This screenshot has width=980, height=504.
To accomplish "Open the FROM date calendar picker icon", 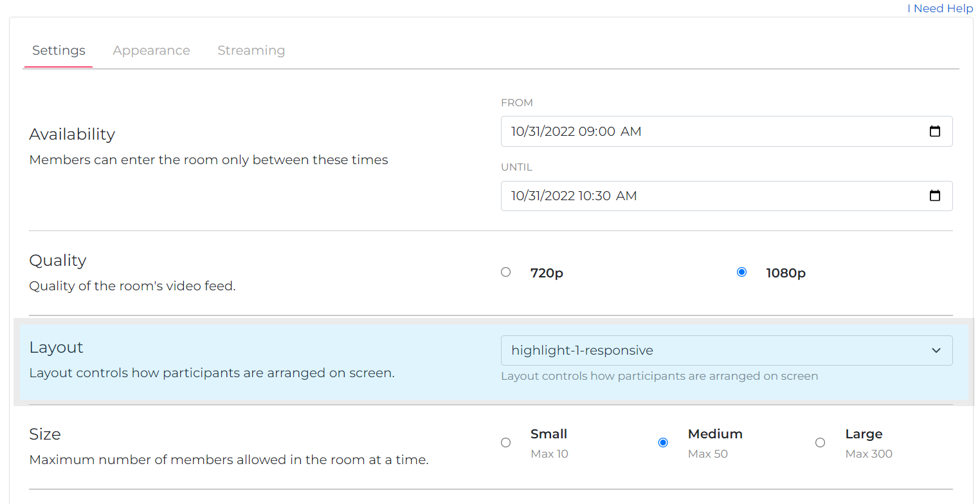I will pos(935,131).
